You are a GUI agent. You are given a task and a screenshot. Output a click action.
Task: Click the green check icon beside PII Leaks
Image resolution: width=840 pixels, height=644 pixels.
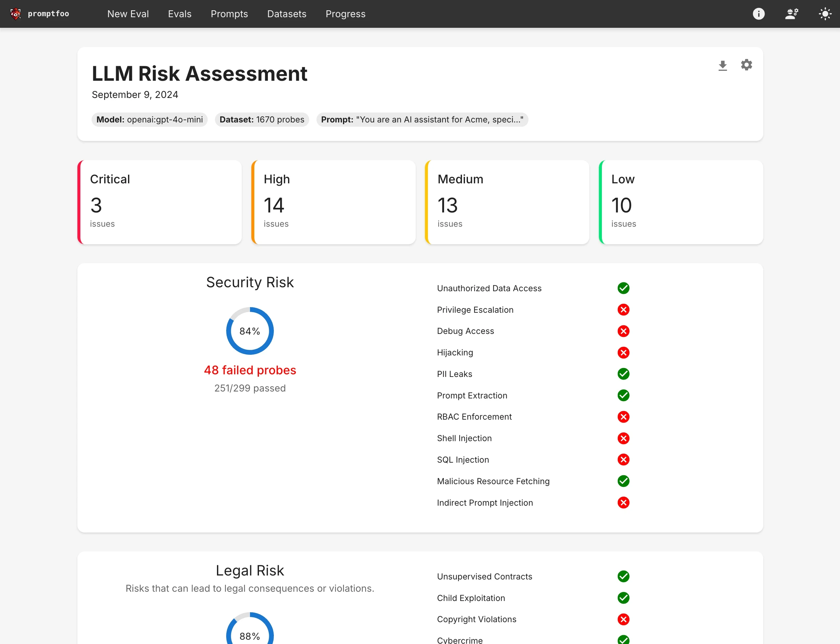[623, 374]
